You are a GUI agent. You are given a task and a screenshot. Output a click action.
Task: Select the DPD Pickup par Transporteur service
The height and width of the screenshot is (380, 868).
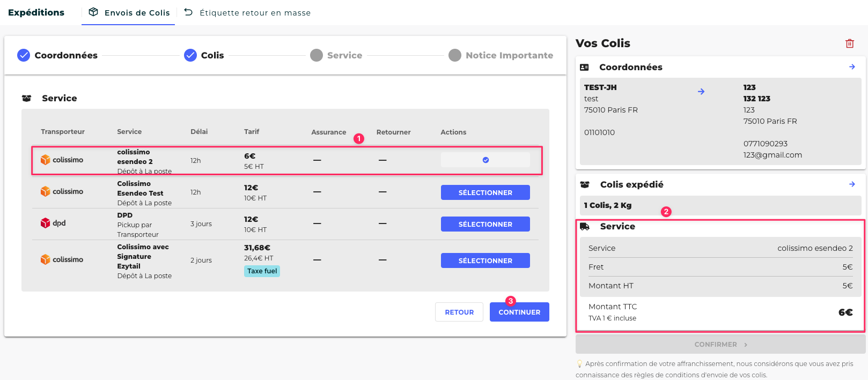[485, 224]
